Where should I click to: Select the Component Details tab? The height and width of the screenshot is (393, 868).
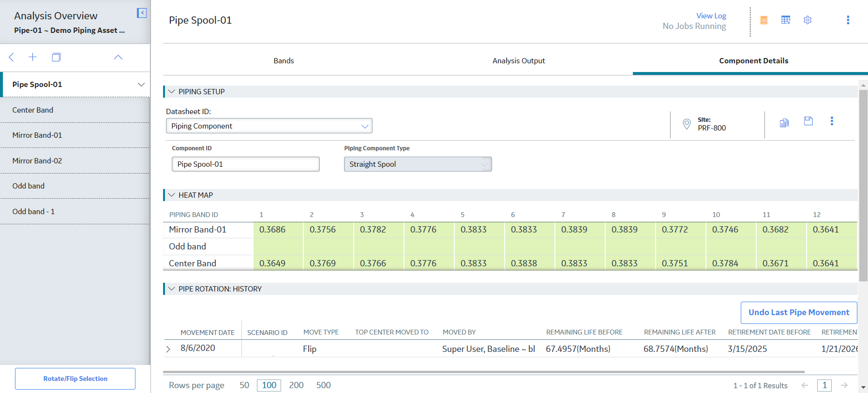[753, 61]
